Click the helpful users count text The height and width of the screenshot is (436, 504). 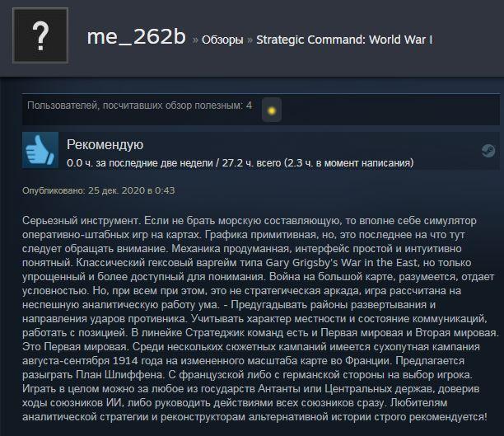tap(139, 105)
